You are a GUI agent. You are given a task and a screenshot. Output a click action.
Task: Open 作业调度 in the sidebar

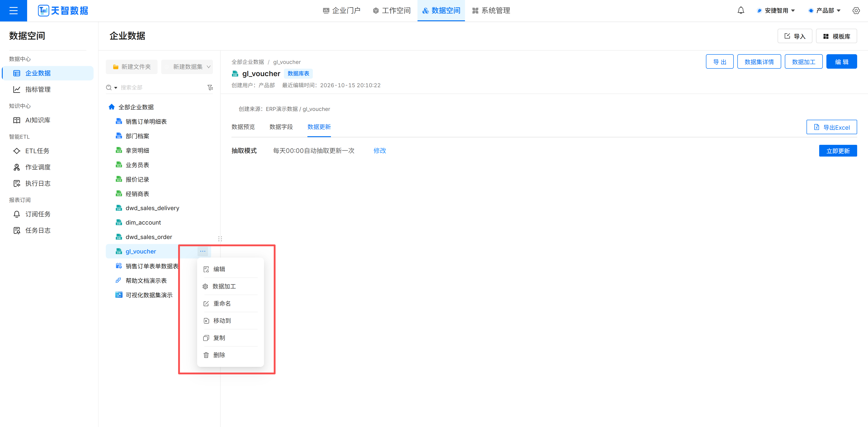click(47, 167)
